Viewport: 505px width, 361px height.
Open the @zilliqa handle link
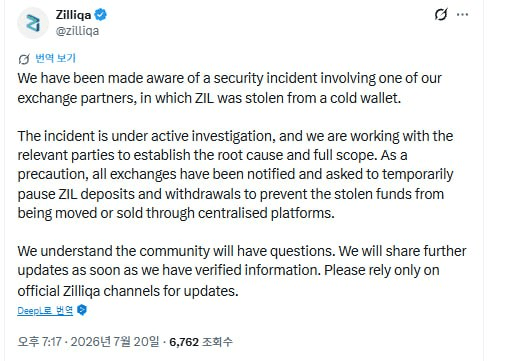(x=77, y=31)
